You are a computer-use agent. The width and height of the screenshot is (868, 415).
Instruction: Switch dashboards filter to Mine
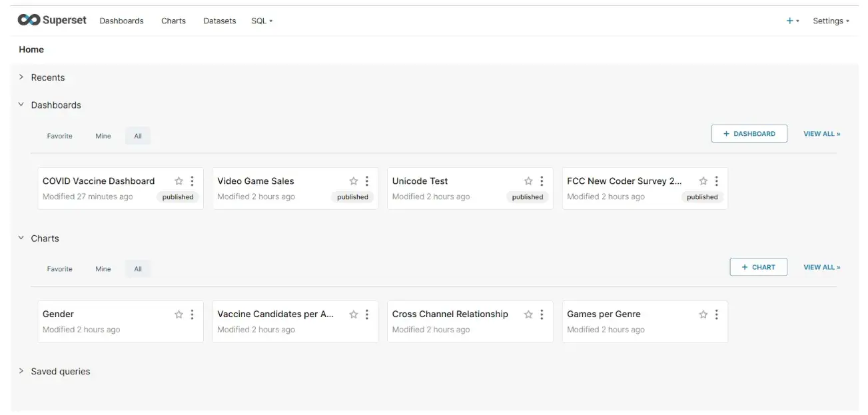[x=103, y=136]
